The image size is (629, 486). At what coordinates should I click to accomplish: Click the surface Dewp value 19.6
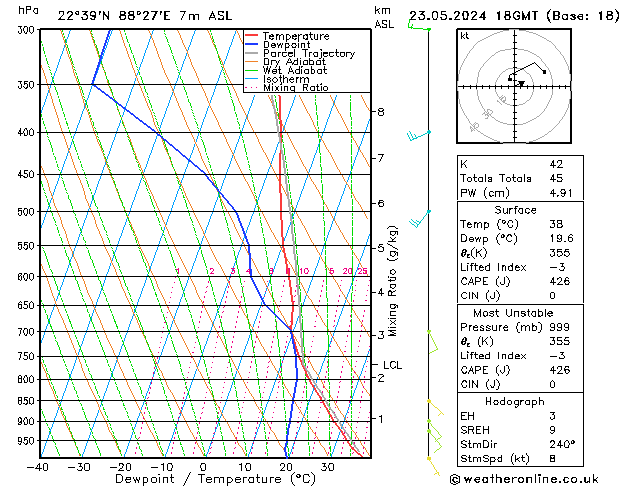(x=561, y=239)
